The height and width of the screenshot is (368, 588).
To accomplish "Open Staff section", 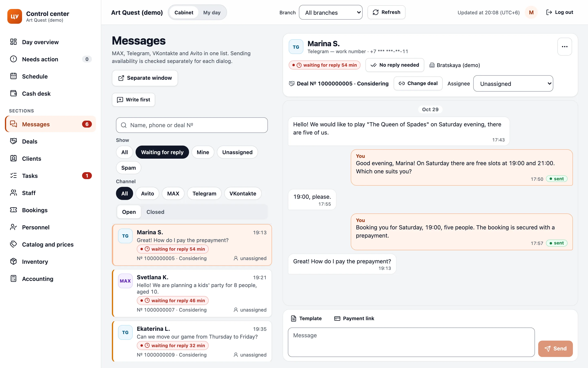I will point(51,193).
